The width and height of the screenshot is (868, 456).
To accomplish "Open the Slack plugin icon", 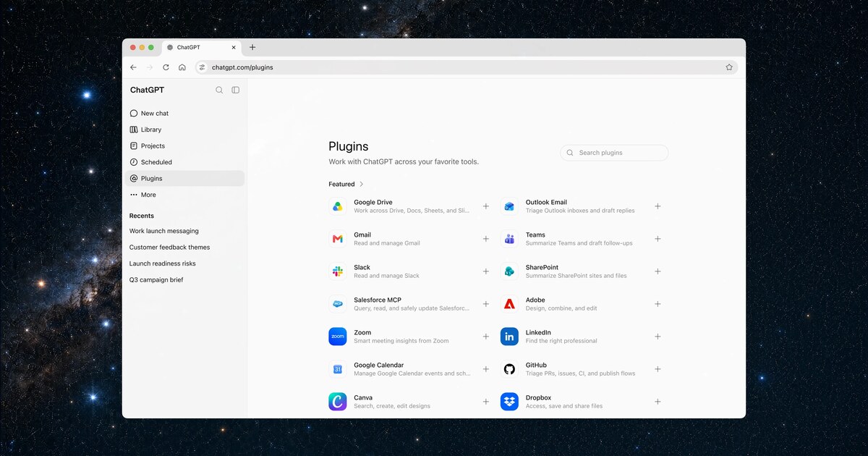I will pos(338,271).
